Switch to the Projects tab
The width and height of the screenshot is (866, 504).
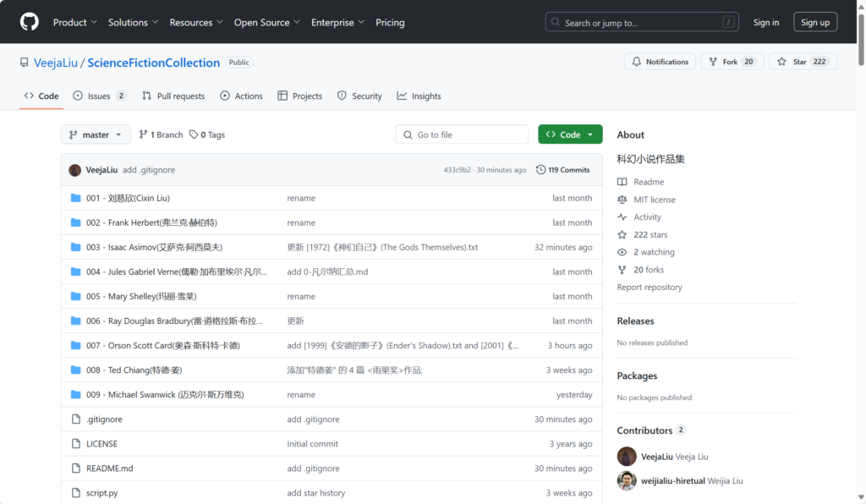pos(300,96)
